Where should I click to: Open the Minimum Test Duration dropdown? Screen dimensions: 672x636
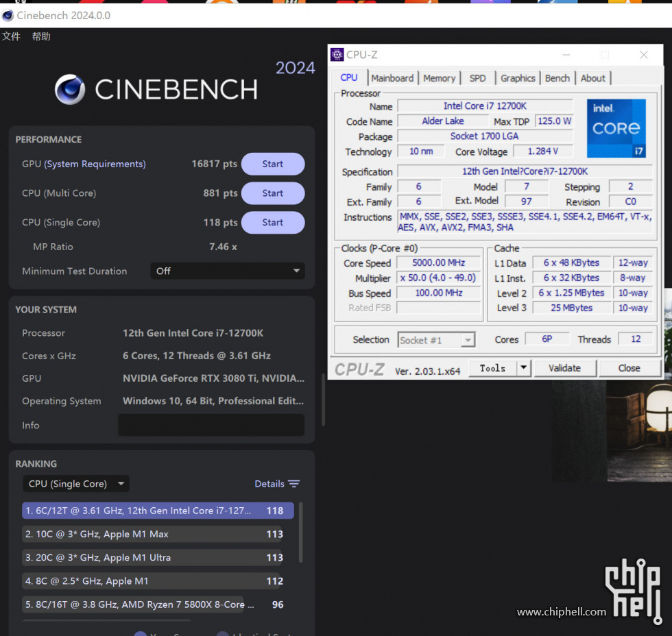(x=228, y=271)
